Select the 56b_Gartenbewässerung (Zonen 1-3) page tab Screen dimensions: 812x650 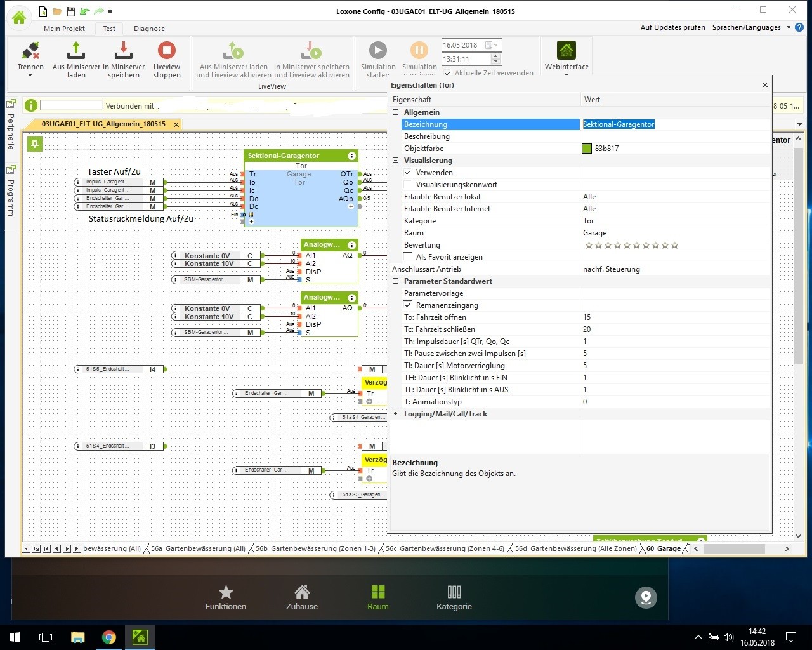click(316, 548)
